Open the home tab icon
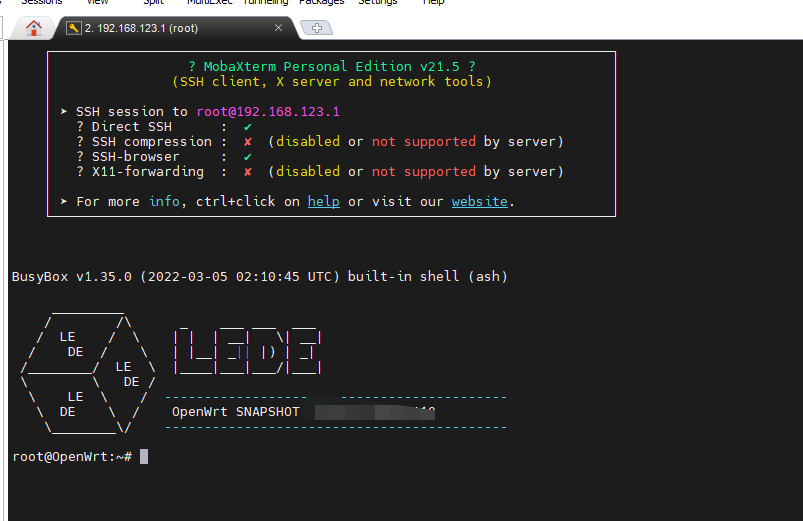 (x=34, y=28)
